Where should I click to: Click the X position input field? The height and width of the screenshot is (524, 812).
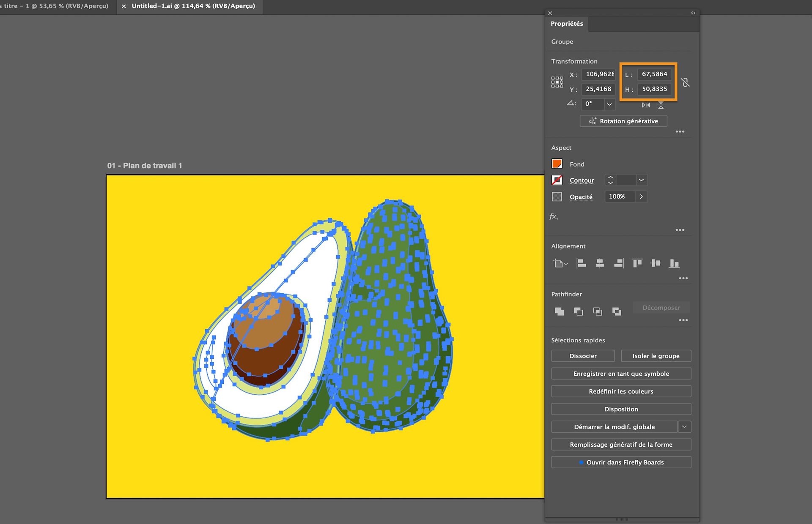click(598, 74)
